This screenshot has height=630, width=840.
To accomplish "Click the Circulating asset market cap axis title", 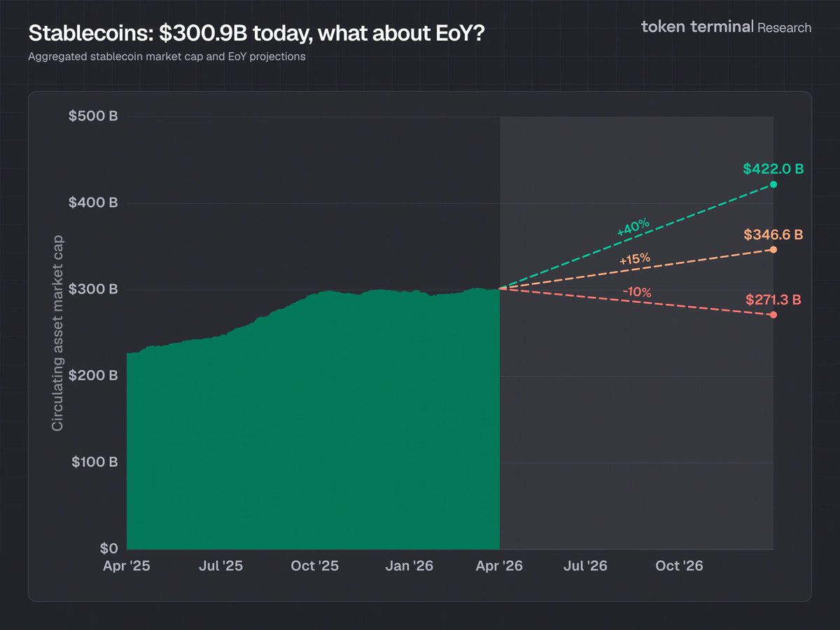I will (x=58, y=333).
